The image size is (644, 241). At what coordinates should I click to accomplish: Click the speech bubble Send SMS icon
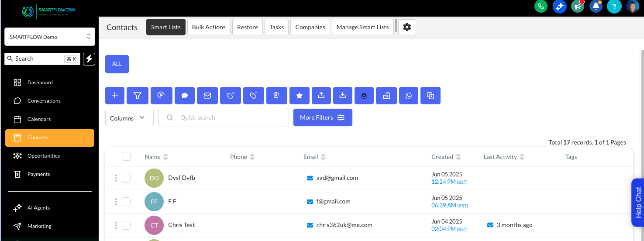[x=185, y=96]
